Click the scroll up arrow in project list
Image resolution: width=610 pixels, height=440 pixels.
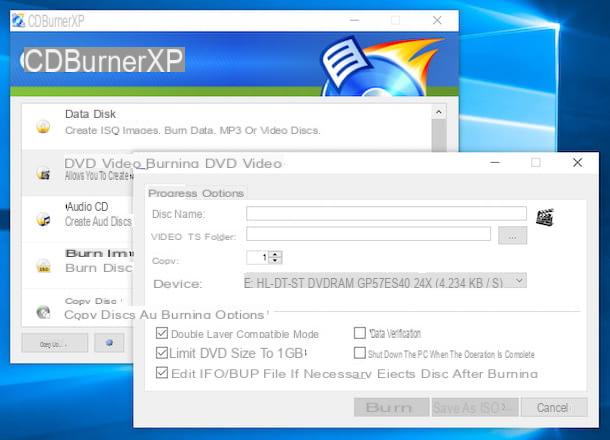[x=439, y=112]
